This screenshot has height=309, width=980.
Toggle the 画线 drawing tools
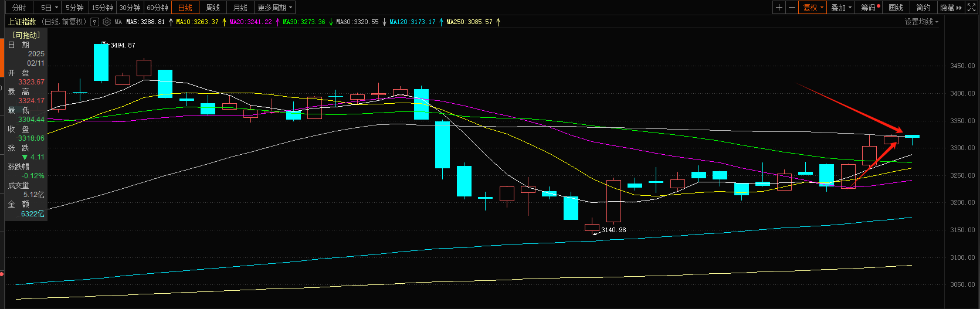click(x=896, y=8)
